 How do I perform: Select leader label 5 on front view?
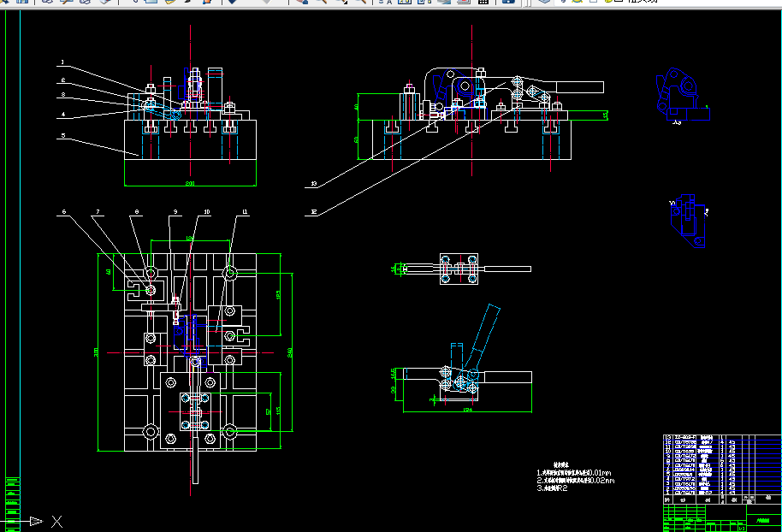pyautogui.click(x=63, y=136)
